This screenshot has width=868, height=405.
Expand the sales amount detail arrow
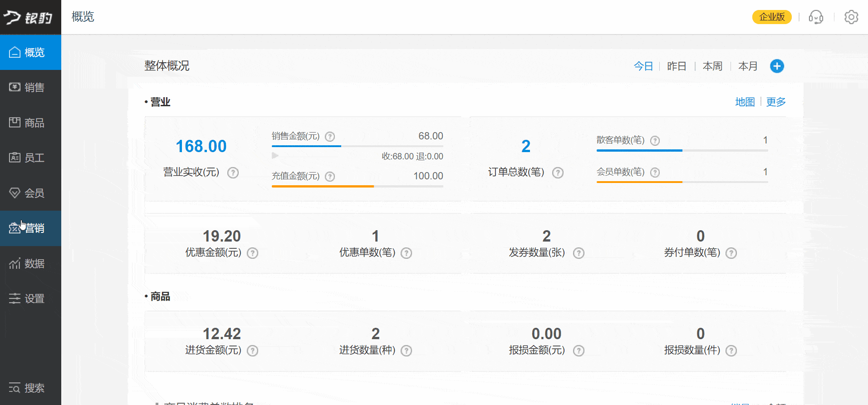(275, 156)
